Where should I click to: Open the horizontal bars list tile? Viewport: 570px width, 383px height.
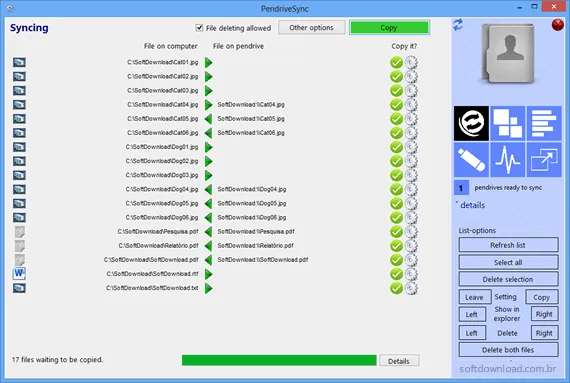544,123
